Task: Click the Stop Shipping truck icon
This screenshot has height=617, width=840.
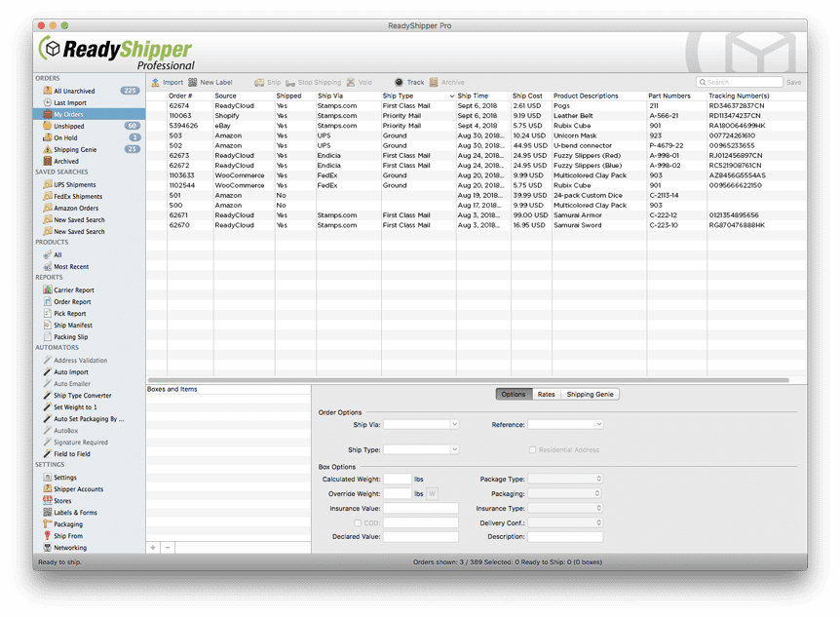Action: (290, 83)
